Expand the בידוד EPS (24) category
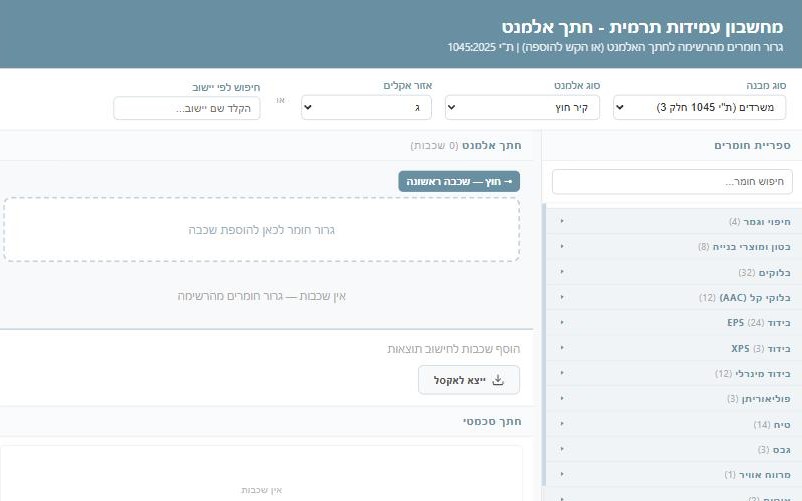Viewport: 802px width, 501px height. (x=672, y=323)
